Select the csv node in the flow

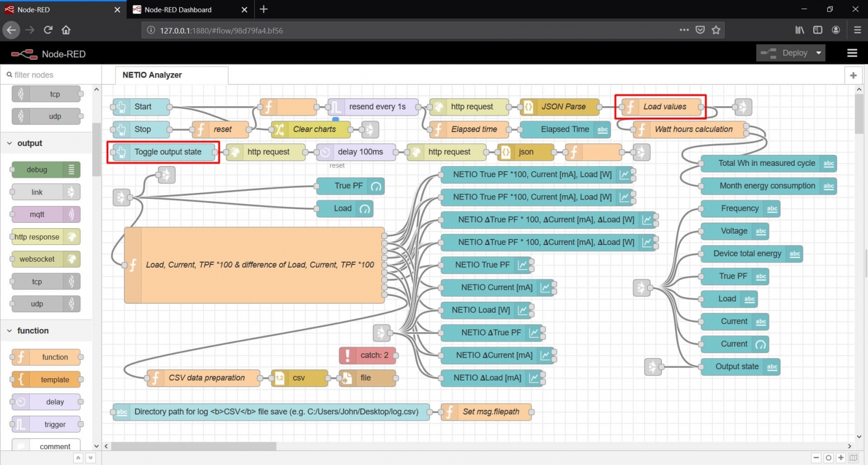pos(299,378)
